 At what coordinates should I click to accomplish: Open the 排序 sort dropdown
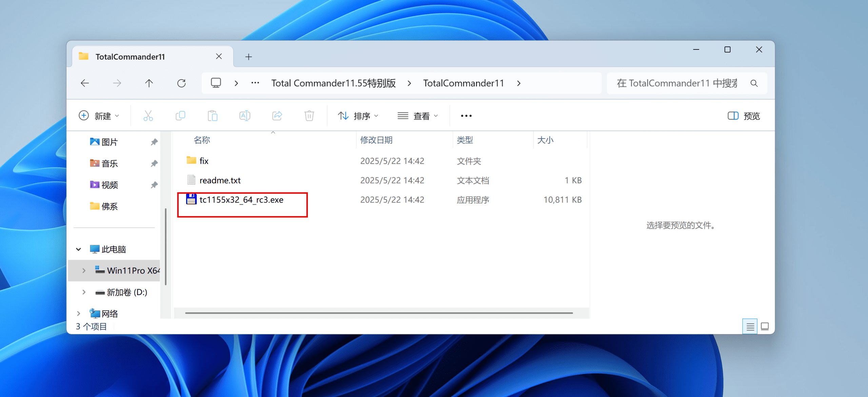point(358,116)
